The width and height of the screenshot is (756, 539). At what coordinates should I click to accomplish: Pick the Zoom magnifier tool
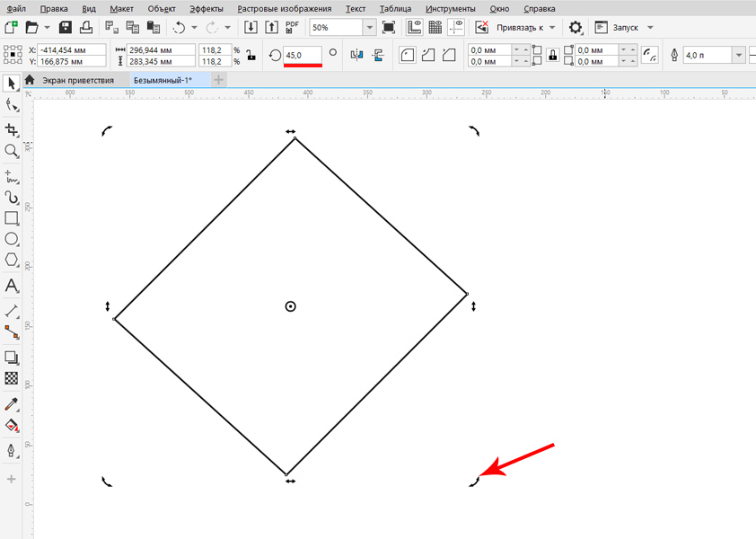[12, 152]
